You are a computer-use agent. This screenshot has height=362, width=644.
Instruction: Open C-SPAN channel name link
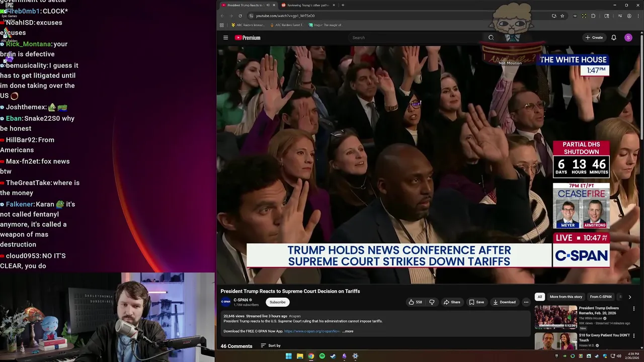pos(240,300)
